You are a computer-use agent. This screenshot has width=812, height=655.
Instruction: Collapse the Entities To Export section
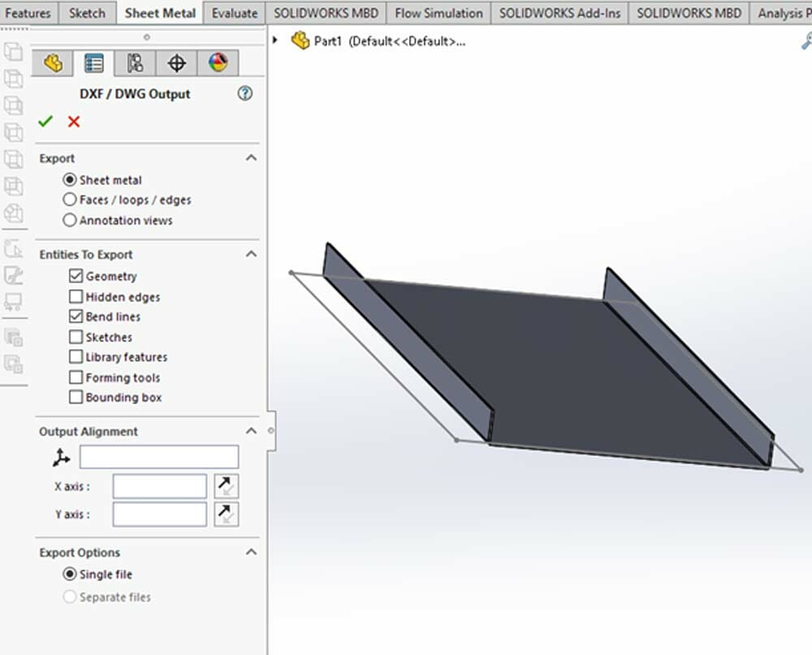(x=252, y=254)
